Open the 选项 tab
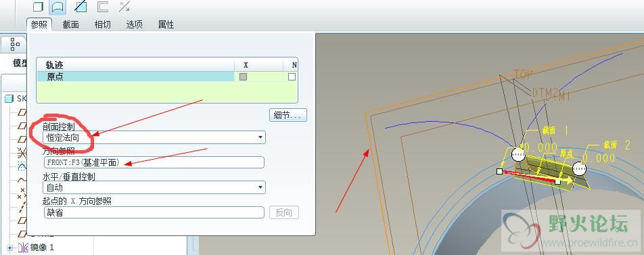This screenshot has height=255, width=644. pyautogui.click(x=135, y=24)
